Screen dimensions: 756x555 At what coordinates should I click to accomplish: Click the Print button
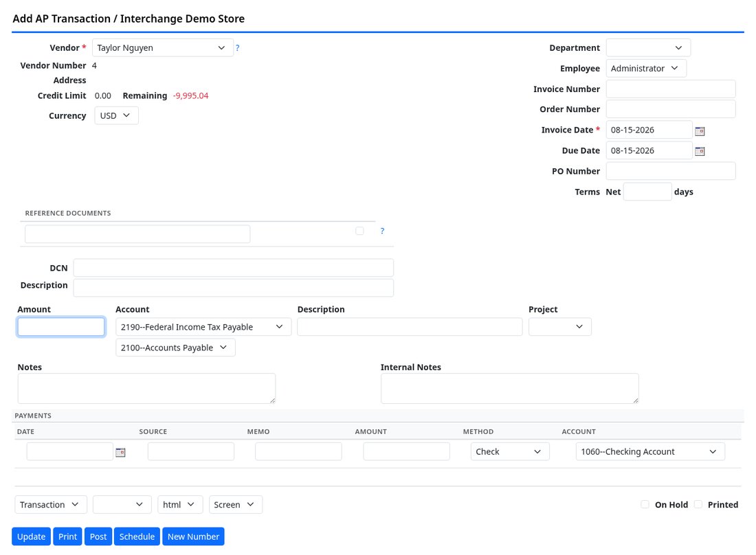point(67,536)
